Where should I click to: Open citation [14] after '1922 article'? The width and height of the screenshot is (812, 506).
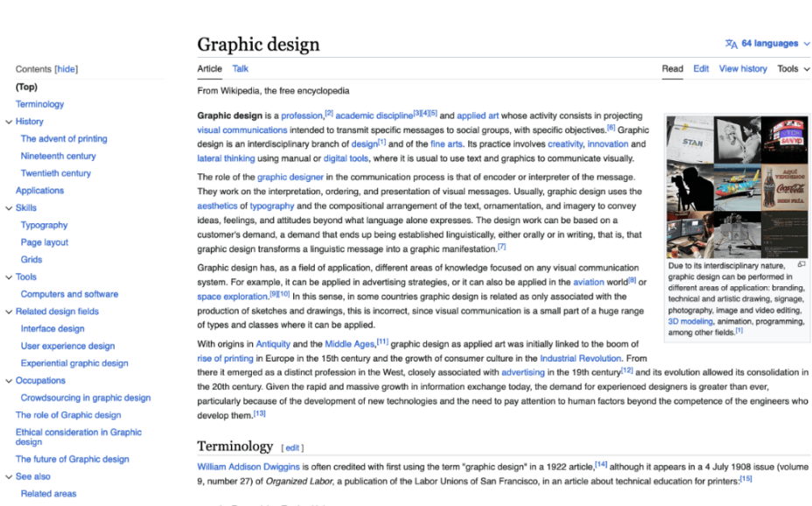601,465
